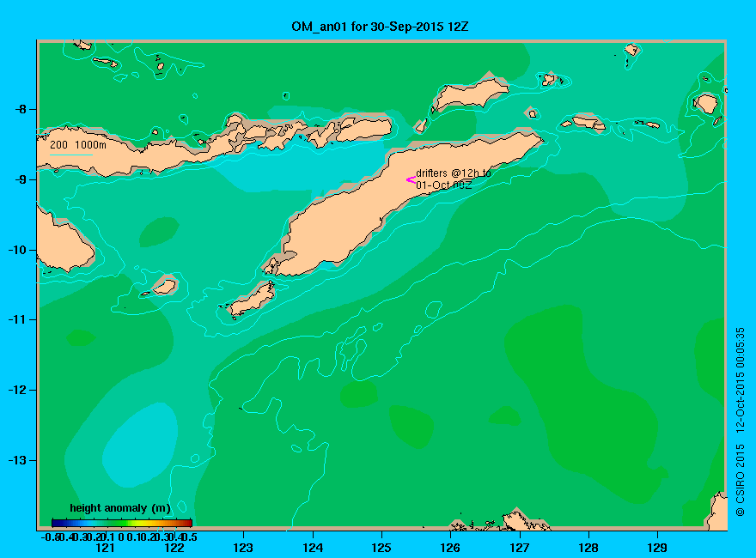Click the latitude label '-9'
The height and width of the screenshot is (558, 756).
tap(21, 179)
